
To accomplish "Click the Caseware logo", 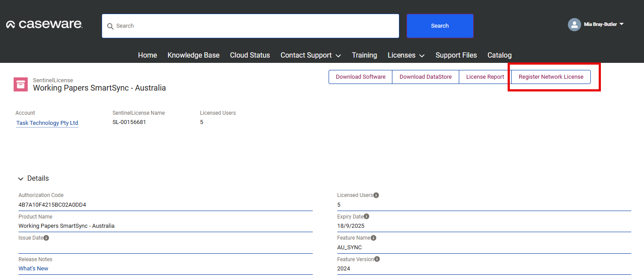I will (44, 25).
